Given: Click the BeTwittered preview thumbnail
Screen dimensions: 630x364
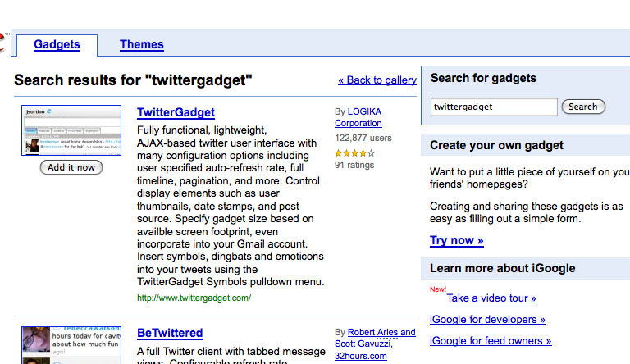Looking at the screenshot, I should [71, 345].
